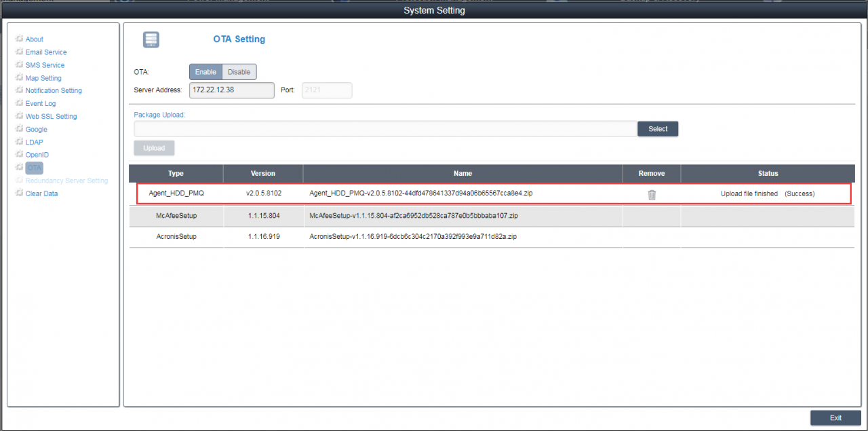The width and height of the screenshot is (868, 431).
Task: Open the Map Setting page
Action: point(43,78)
